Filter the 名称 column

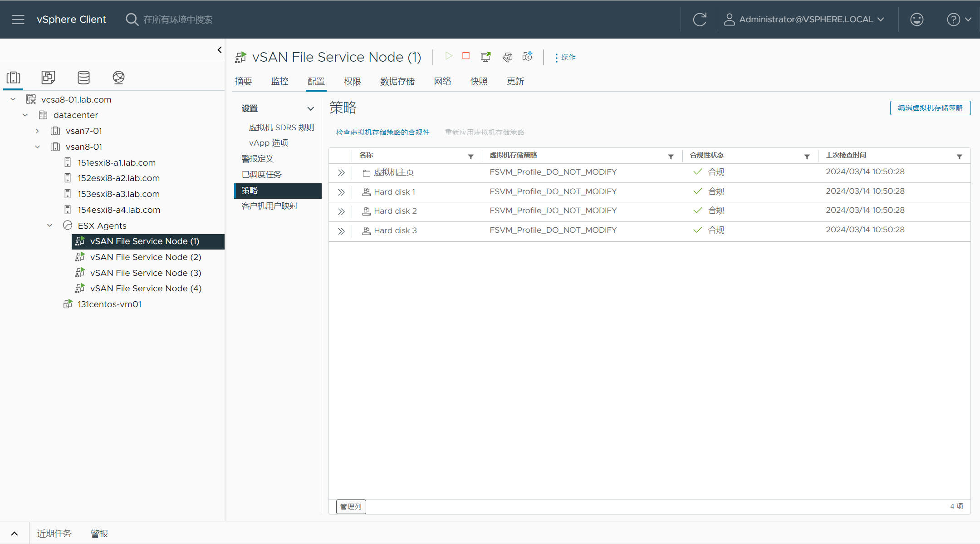(471, 157)
